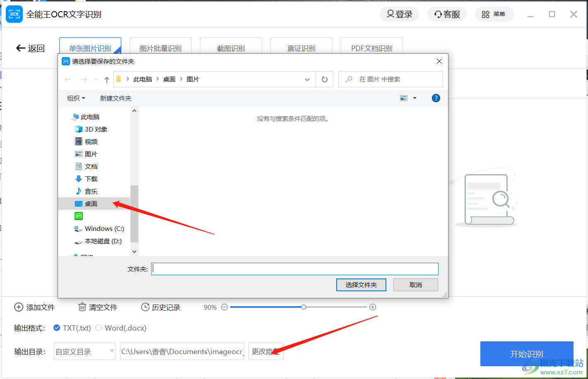Go up one folder level
588x379 pixels.
[x=107, y=79]
